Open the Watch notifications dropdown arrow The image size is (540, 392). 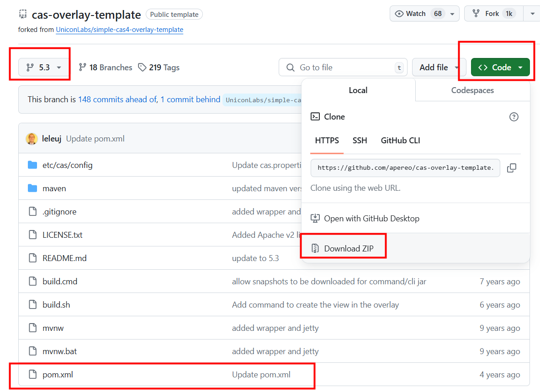click(452, 14)
